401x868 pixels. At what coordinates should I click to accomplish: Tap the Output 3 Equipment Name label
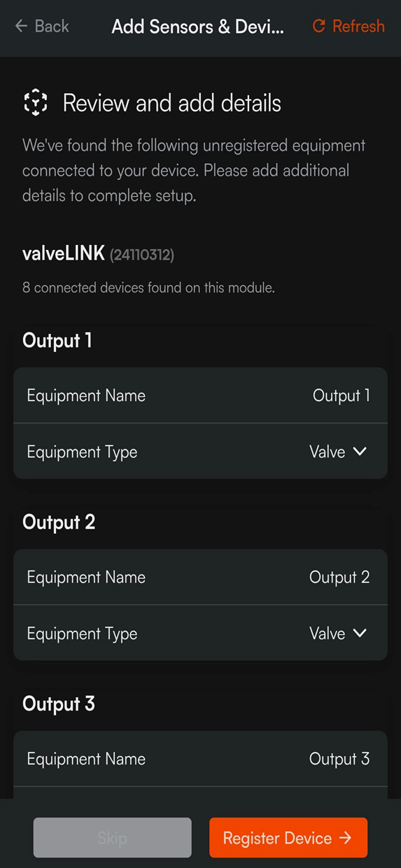point(86,759)
